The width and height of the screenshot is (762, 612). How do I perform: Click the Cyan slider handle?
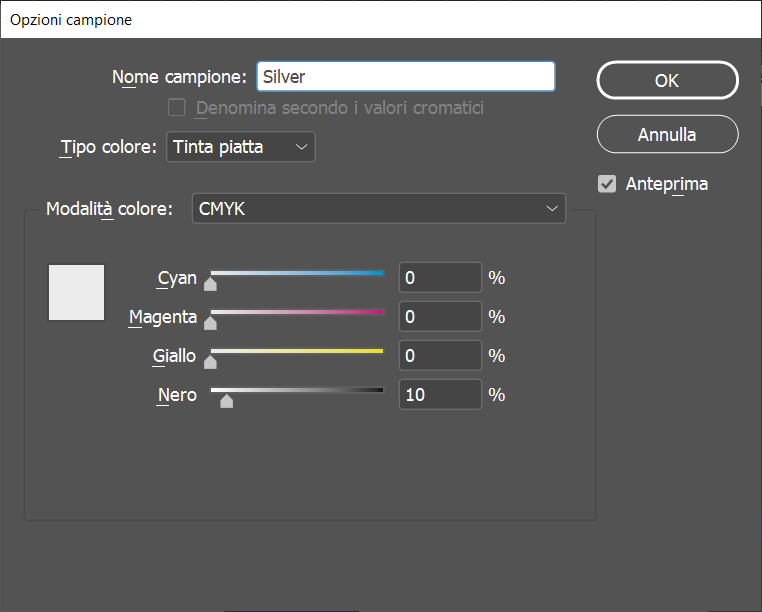(x=210, y=284)
